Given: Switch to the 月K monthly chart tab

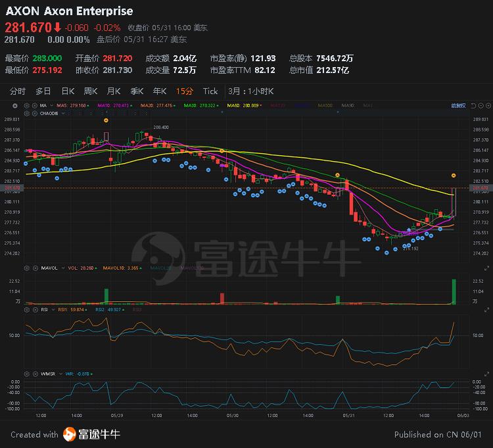Looking at the screenshot, I should pos(114,91).
